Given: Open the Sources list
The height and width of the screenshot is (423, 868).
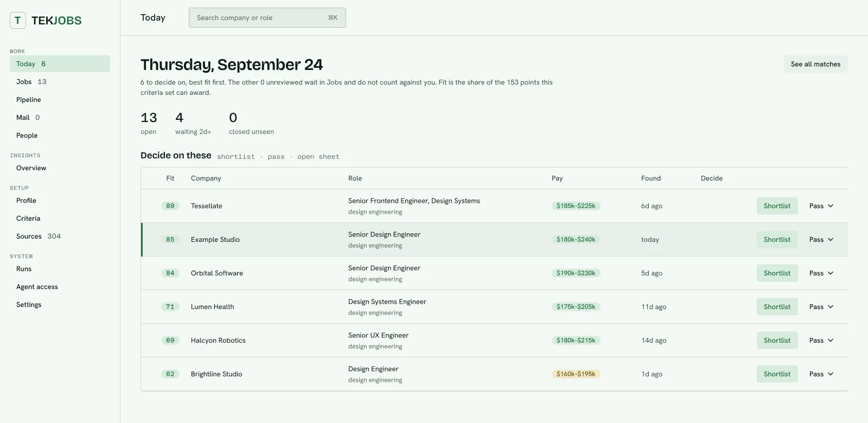Looking at the screenshot, I should 60,236.
